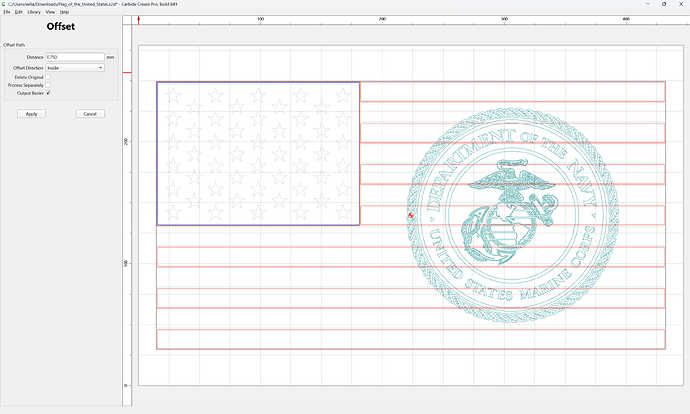This screenshot has height=414, width=690.
Task: Click the Carbide Create app icon in title bar
Action: tap(4, 4)
